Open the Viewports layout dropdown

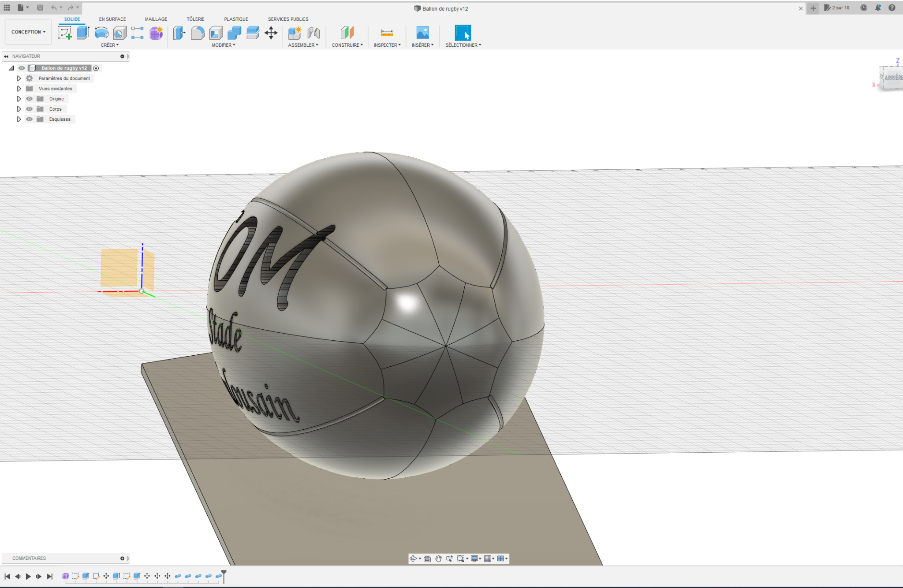click(502, 558)
